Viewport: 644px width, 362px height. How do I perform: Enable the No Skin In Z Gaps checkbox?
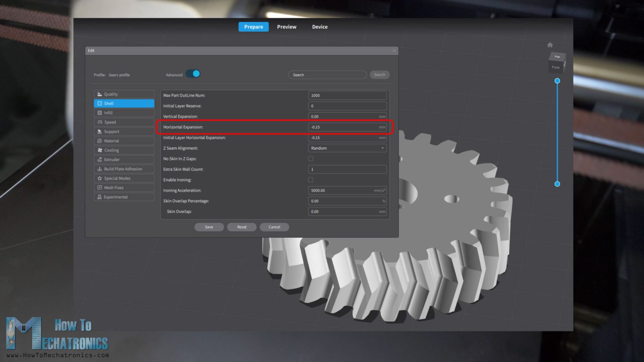pos(311,158)
